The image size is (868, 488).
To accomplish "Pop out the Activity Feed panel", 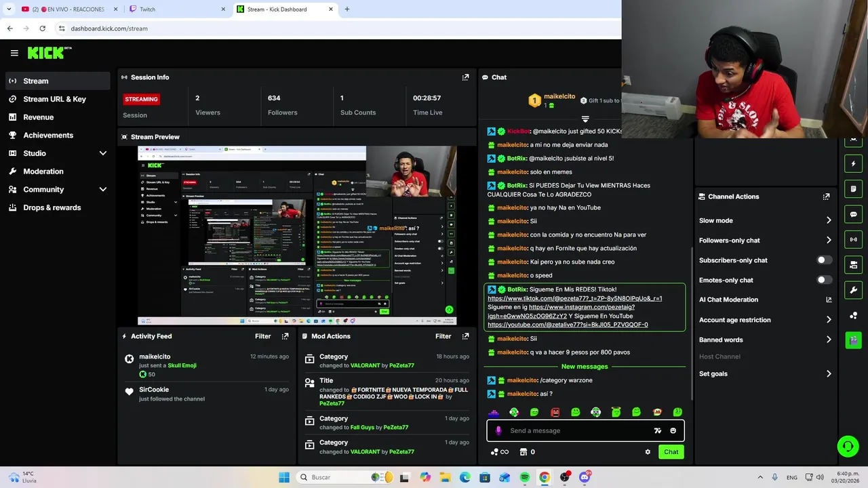I will (285, 336).
